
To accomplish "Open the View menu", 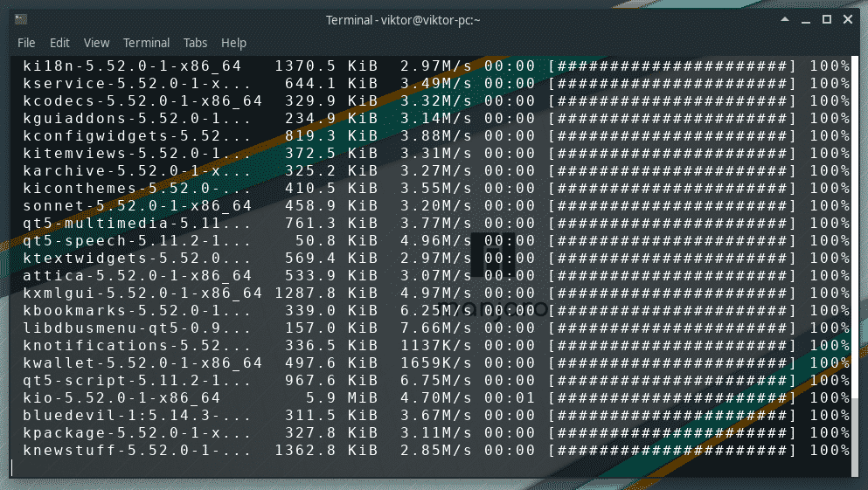I will [96, 43].
